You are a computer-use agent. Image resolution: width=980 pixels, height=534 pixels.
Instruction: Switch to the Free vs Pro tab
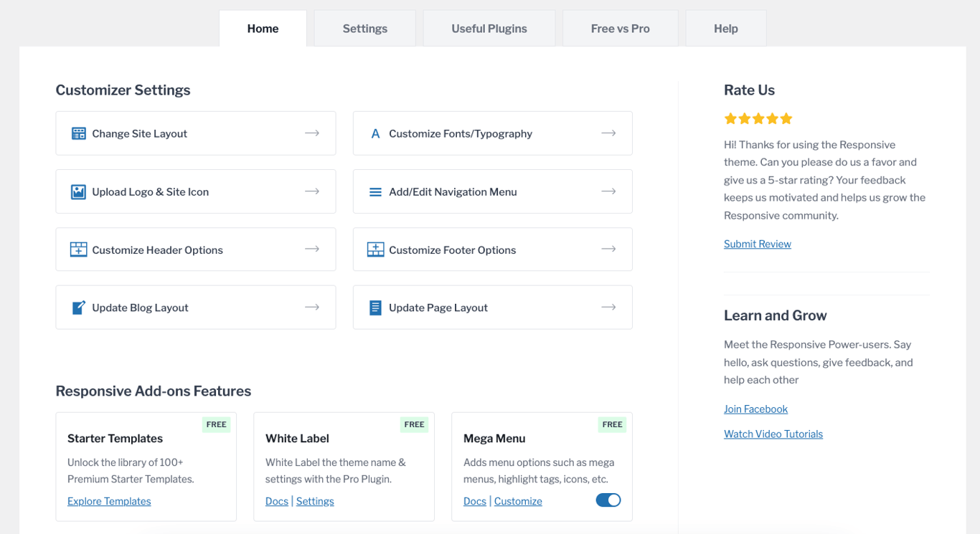620,28
